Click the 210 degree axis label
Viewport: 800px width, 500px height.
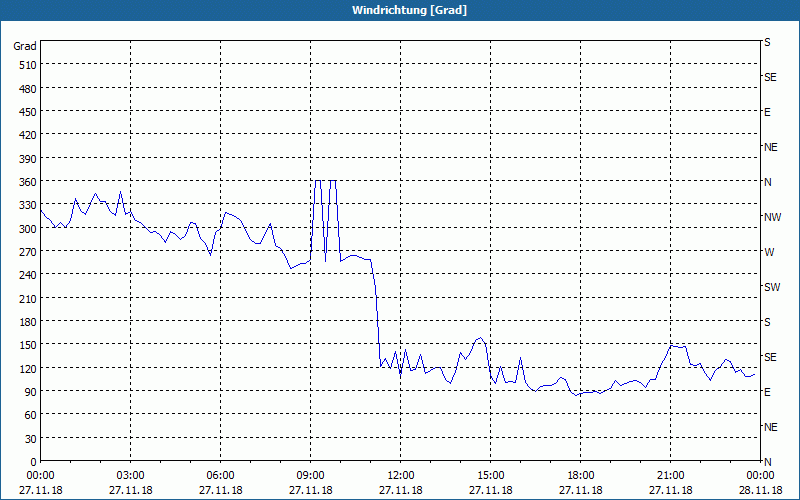point(29,298)
